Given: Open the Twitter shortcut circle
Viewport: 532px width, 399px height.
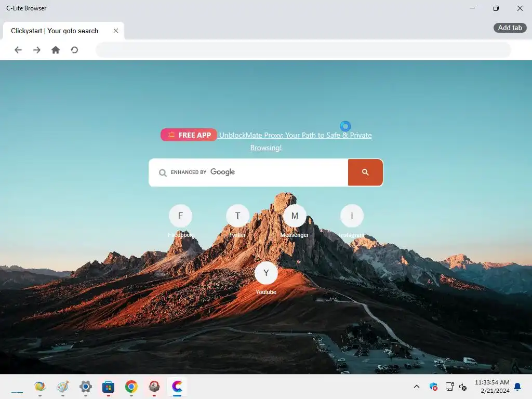Looking at the screenshot, I should click(237, 216).
